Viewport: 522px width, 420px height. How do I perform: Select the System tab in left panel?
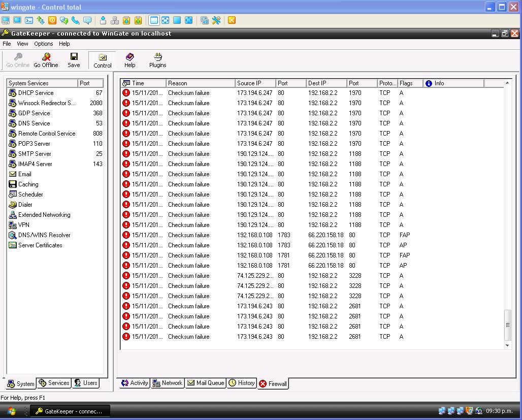tap(21, 384)
